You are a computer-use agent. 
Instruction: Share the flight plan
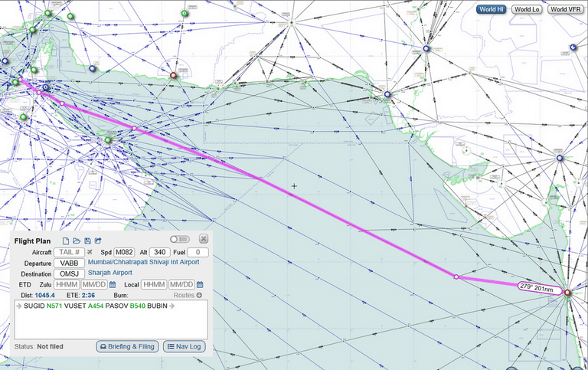[x=98, y=241]
